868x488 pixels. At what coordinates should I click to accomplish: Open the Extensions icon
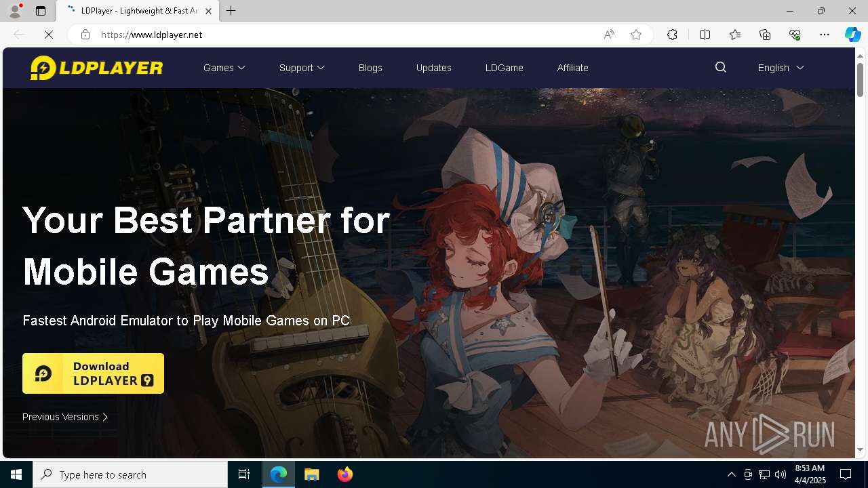coord(672,35)
